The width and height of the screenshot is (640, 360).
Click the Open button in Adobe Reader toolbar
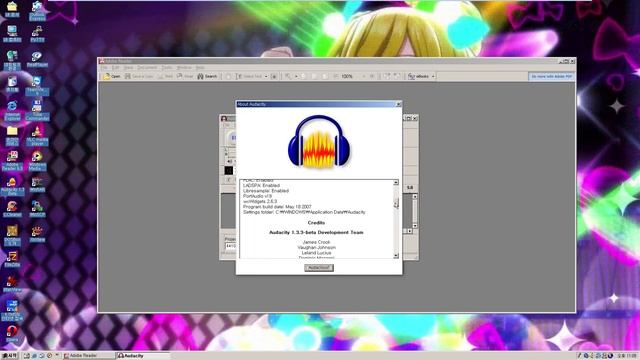[111, 76]
